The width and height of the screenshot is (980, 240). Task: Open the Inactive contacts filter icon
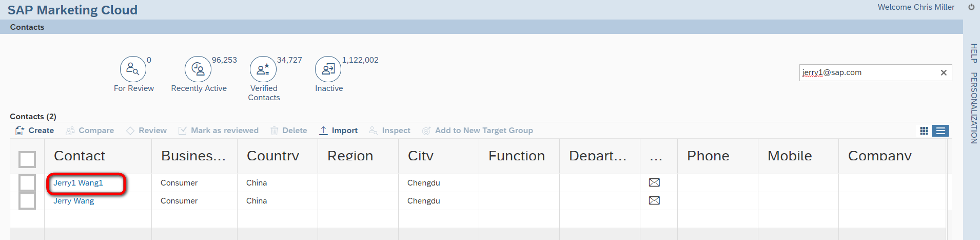point(328,69)
